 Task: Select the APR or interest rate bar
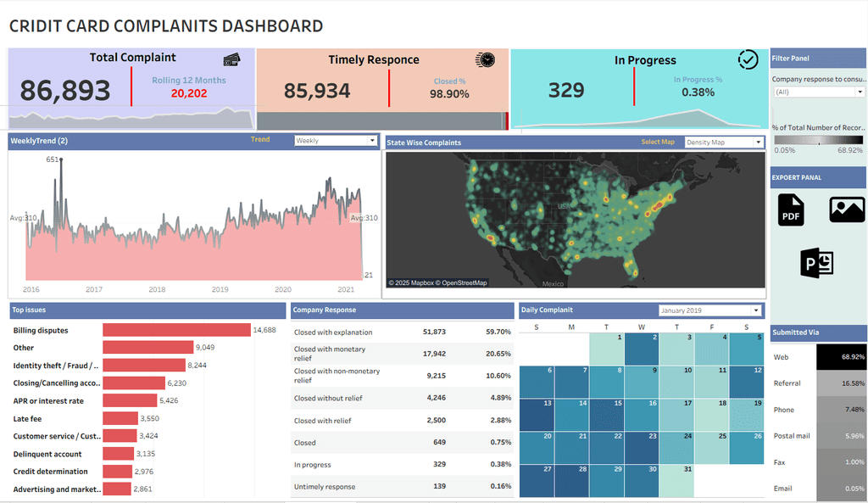pos(130,400)
